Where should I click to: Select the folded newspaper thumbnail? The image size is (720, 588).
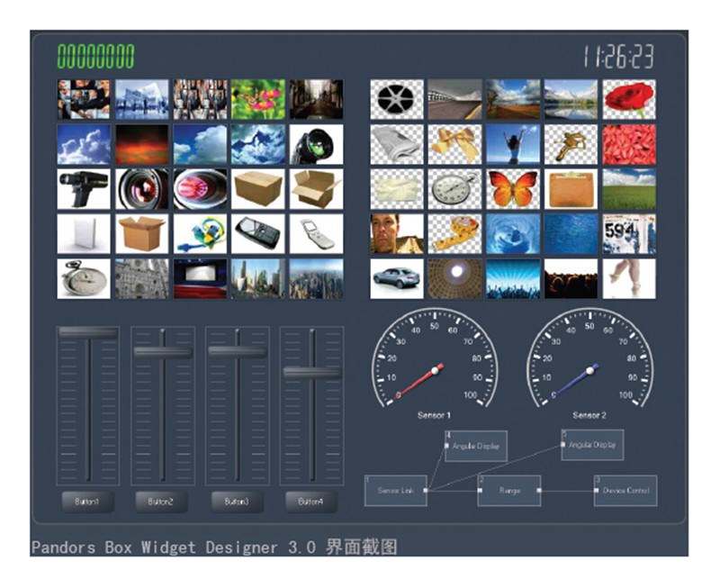pos(397,144)
